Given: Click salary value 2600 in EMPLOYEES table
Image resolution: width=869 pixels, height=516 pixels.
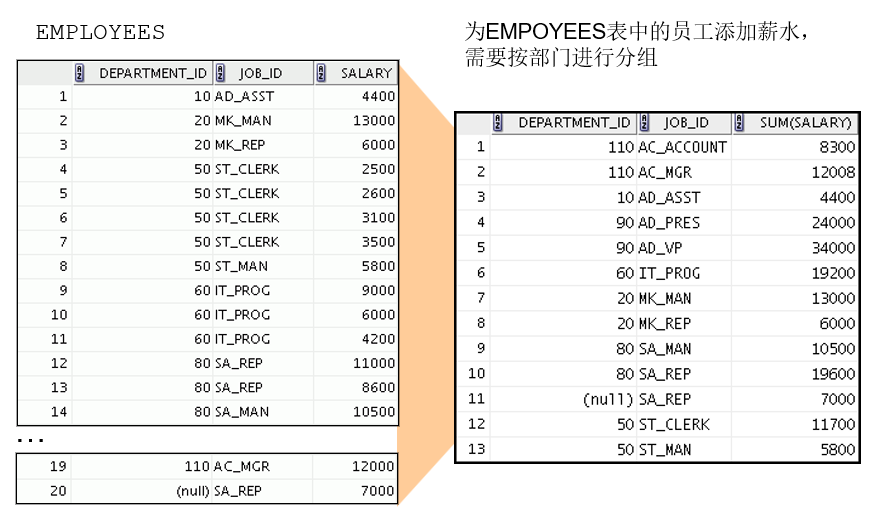Looking at the screenshot, I should coord(379,193).
